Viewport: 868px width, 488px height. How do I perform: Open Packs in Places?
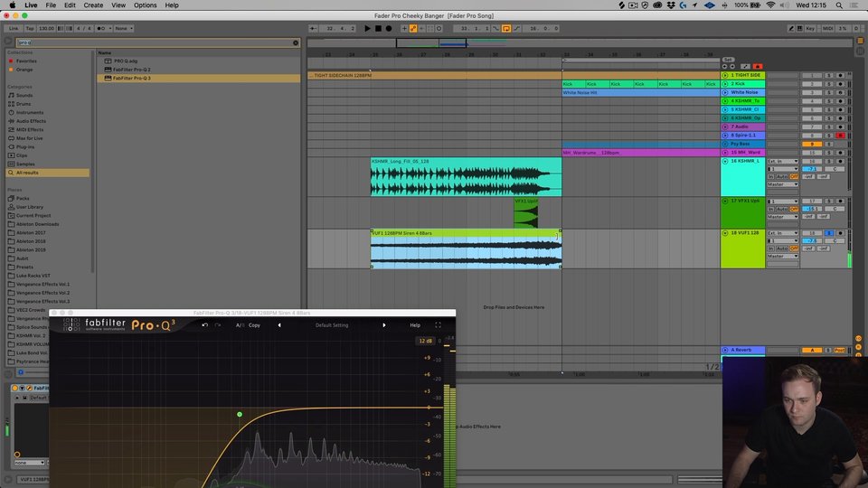(x=22, y=198)
